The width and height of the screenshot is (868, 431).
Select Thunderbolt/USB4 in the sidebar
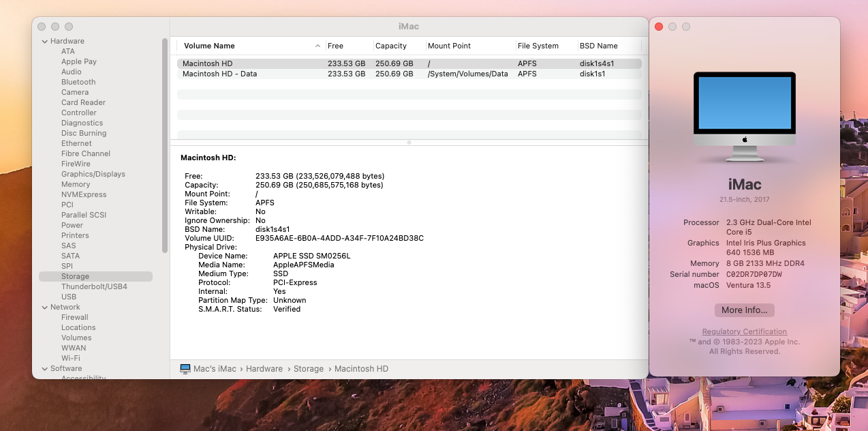point(94,287)
